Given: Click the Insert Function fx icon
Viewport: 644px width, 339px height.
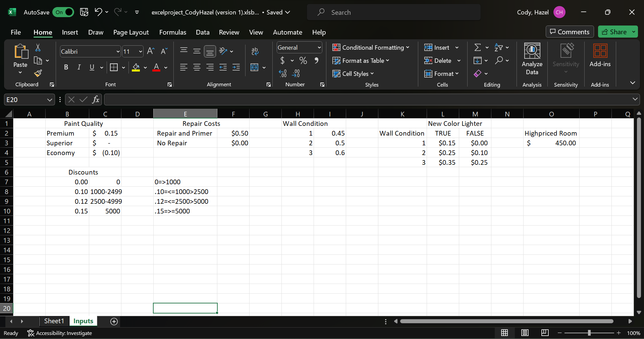Looking at the screenshot, I should (x=96, y=100).
